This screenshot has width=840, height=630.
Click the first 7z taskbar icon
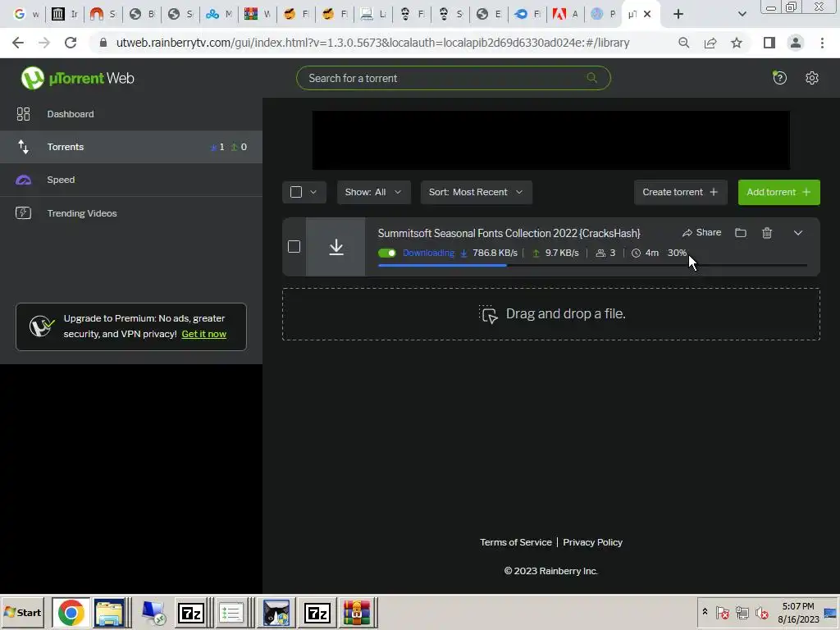coord(191,613)
